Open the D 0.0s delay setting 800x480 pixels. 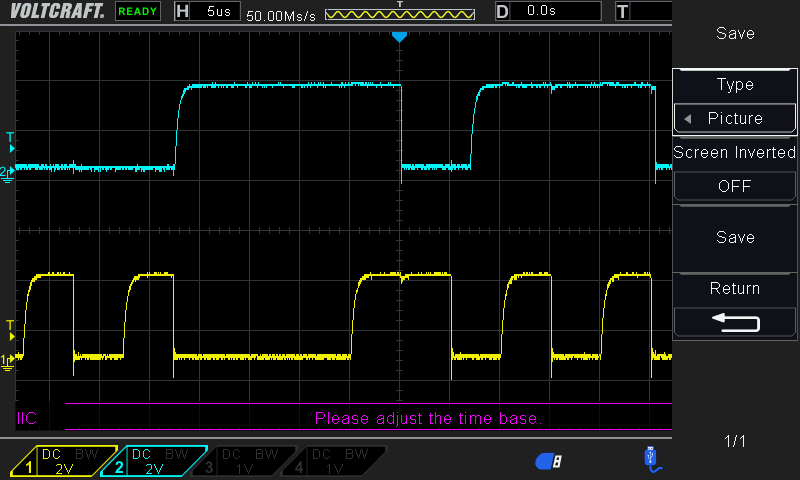tap(548, 11)
